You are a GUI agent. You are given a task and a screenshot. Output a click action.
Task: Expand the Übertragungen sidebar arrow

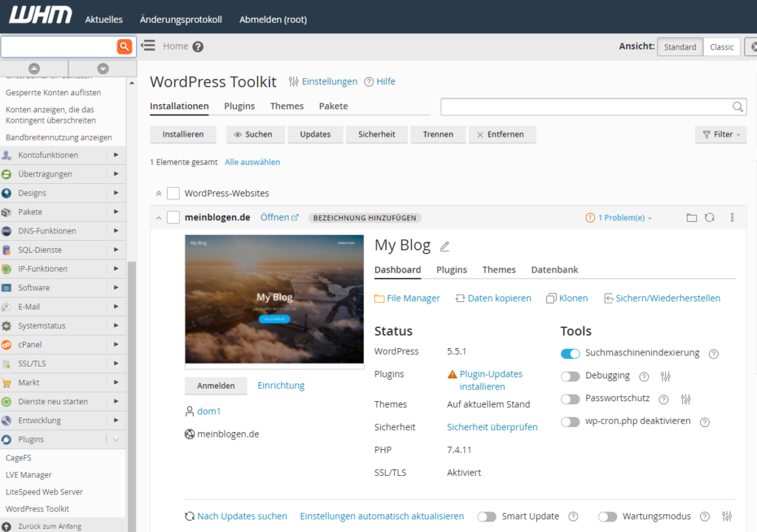pyautogui.click(x=116, y=174)
